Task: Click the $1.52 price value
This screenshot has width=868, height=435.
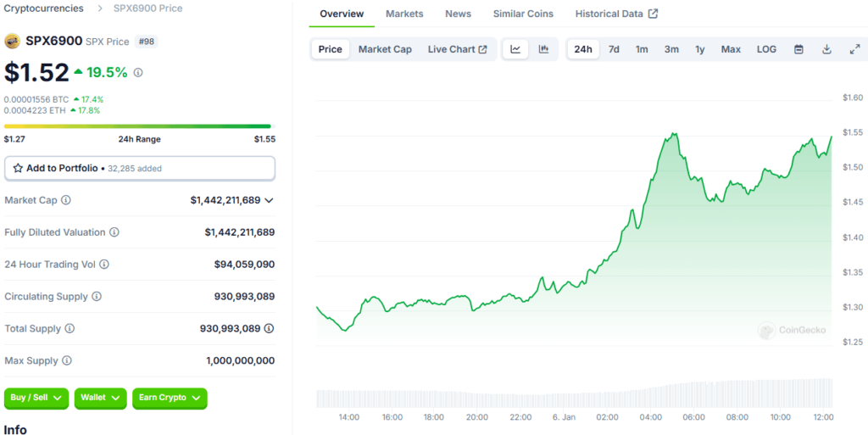Action: 36,73
